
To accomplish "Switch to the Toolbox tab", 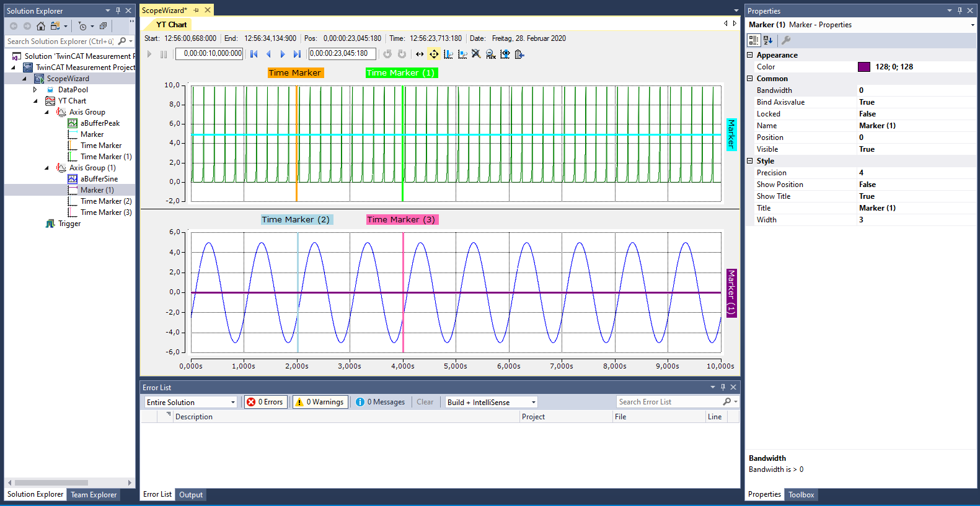I will (801, 495).
